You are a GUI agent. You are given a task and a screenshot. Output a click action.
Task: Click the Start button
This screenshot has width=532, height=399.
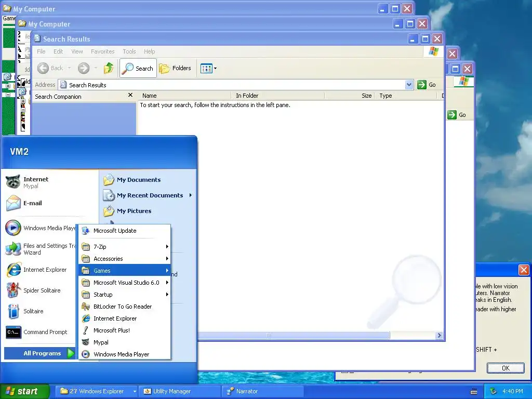point(25,391)
